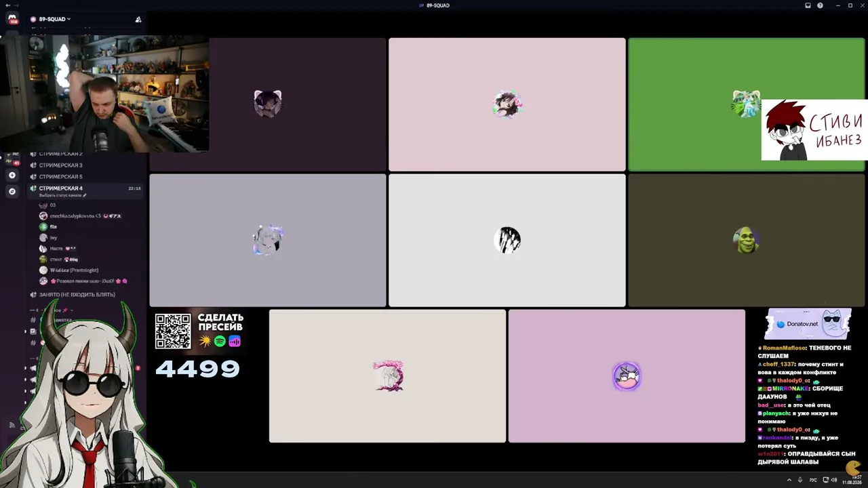Switch keyboard language from РУС in tray
Screen dimensions: 868x488
click(x=813, y=480)
